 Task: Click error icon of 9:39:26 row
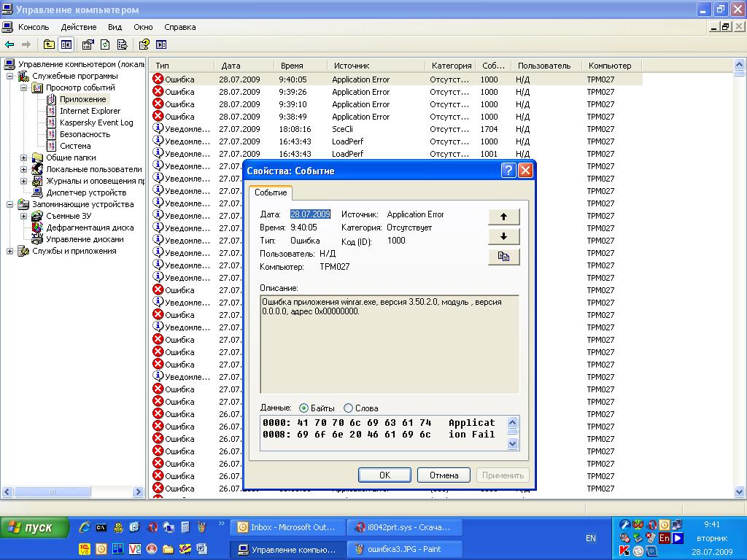tap(158, 91)
